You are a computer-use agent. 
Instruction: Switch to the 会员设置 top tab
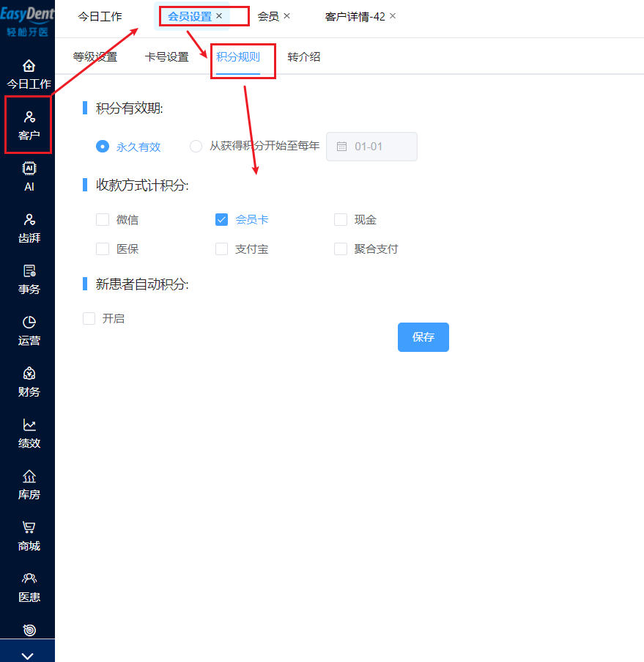click(190, 16)
